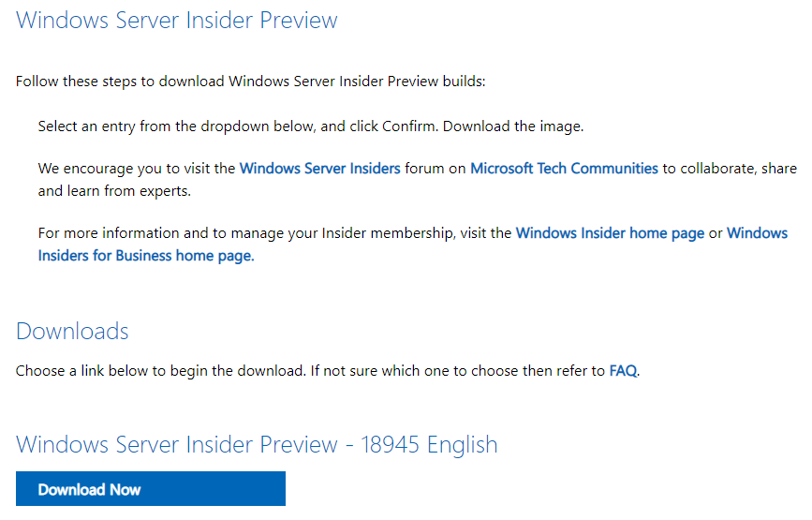Click the word English in build heading
The width and height of the screenshot is (812, 520).
463,445
